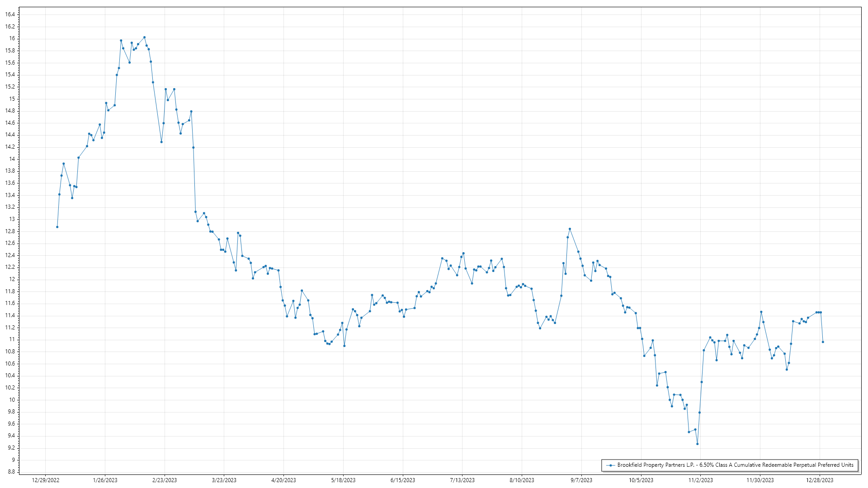Click the last data point of the series
Viewport: 868px width, 488px height.
(823, 342)
